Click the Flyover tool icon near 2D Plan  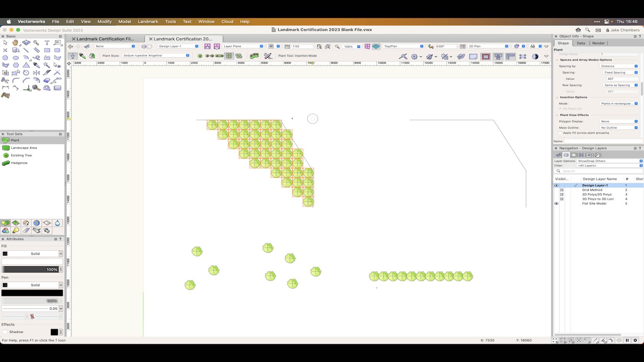click(516, 46)
